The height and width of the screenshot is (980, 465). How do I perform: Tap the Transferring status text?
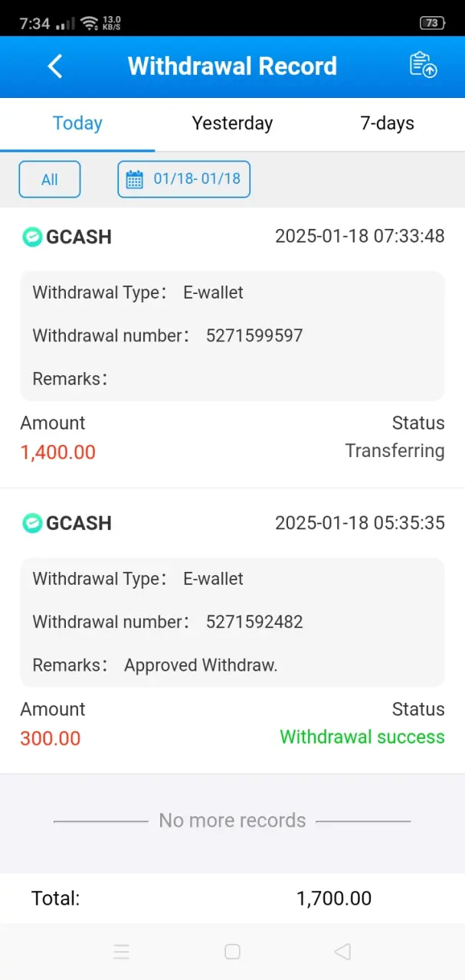point(395,451)
